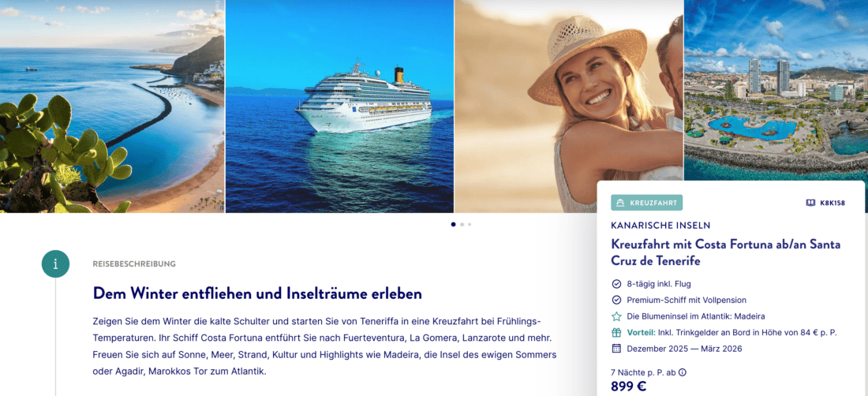Viewport: 868px width, 396px height.
Task: Click checkmark icon beside Premium-Schiff mit Vollpension
Action: (x=616, y=300)
